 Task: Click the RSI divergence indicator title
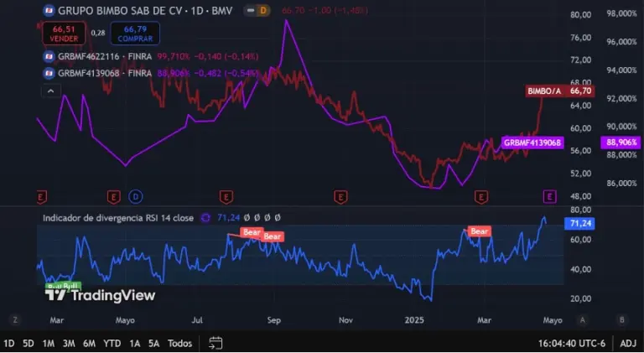(118, 217)
